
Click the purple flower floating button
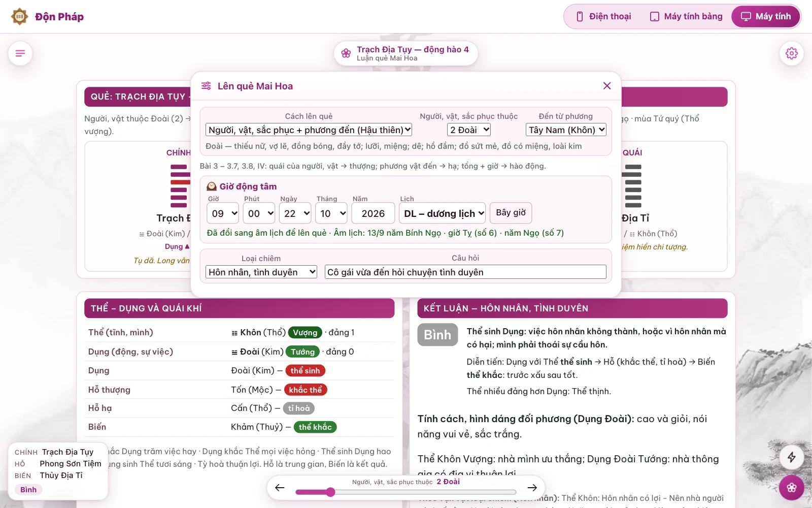(792, 488)
